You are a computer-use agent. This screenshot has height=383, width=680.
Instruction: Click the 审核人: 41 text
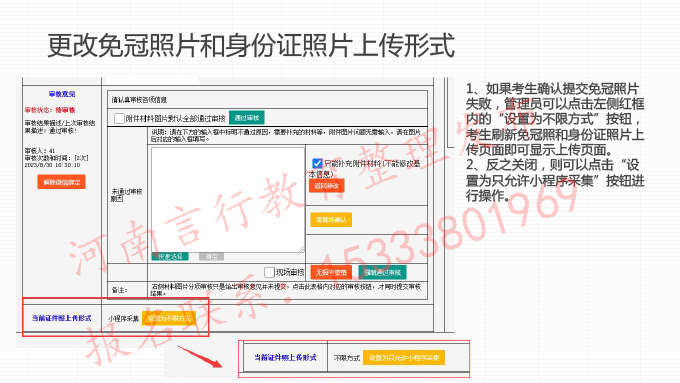coord(40,151)
